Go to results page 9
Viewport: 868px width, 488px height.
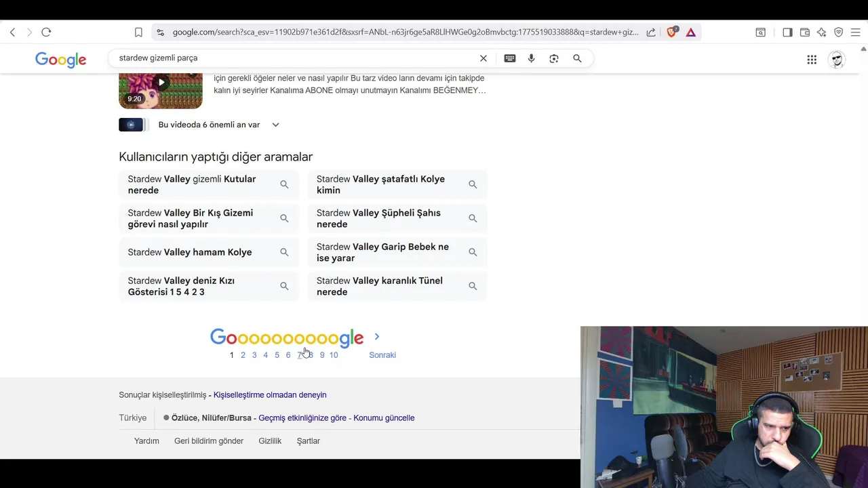pos(322,355)
